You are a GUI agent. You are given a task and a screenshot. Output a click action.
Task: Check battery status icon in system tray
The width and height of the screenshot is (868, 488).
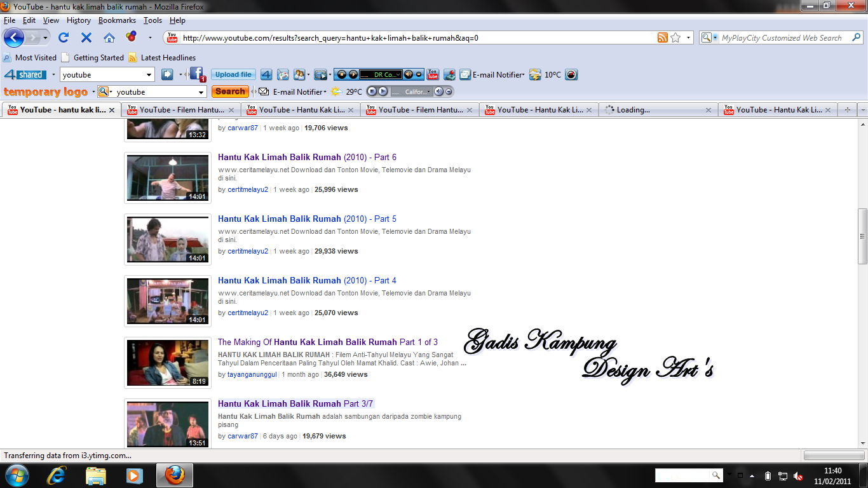(768, 476)
